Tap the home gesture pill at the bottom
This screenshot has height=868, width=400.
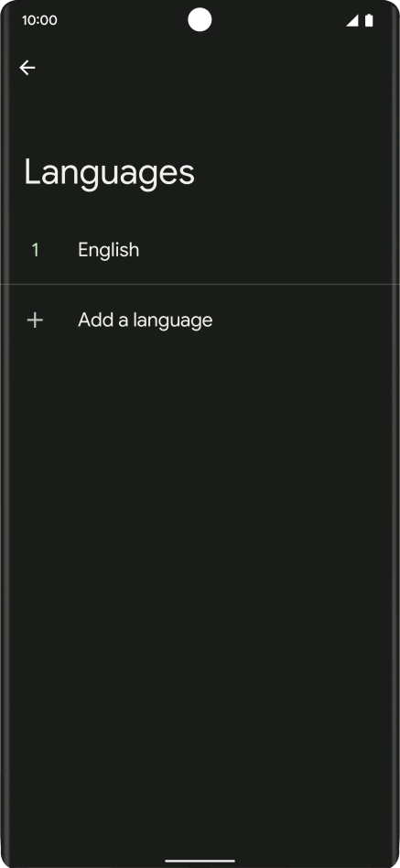[x=200, y=861]
